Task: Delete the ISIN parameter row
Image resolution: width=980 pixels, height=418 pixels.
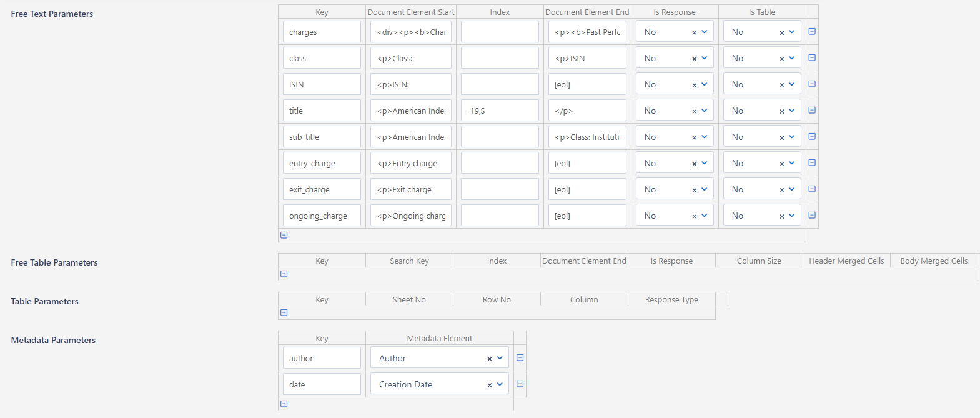Action: (812, 84)
